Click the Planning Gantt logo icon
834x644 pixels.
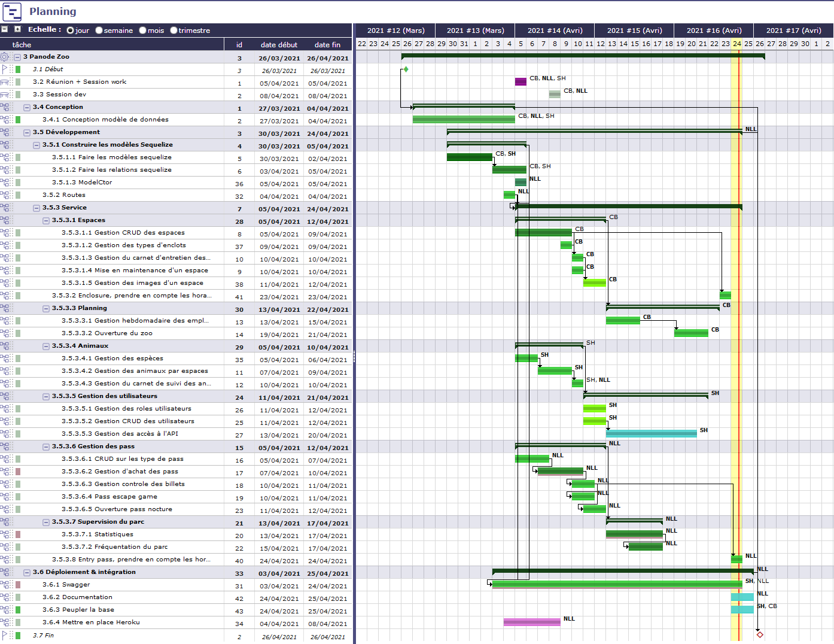coord(12,11)
